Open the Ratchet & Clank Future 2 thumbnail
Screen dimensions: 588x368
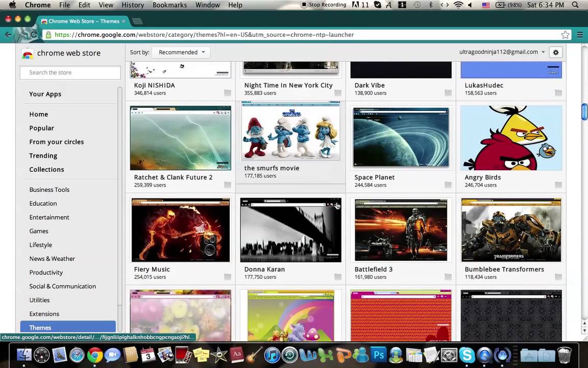tap(180, 138)
